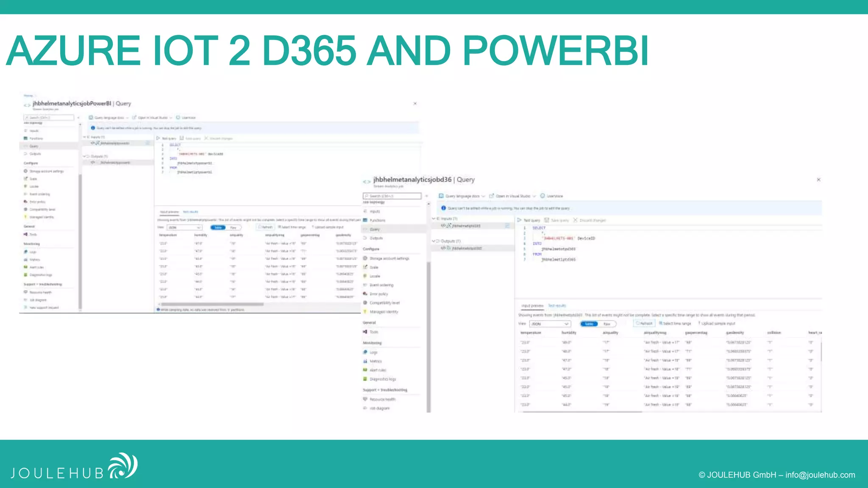
Task: Focus the Search box in jobd36 window
Action: 392,196
